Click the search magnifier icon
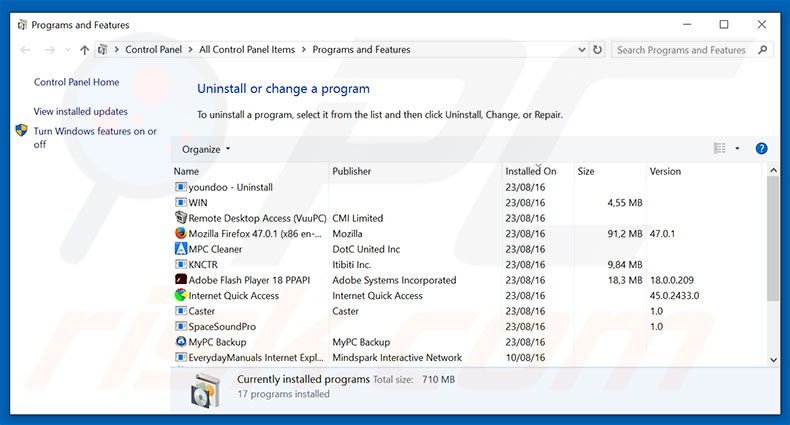790x425 pixels. [x=762, y=49]
